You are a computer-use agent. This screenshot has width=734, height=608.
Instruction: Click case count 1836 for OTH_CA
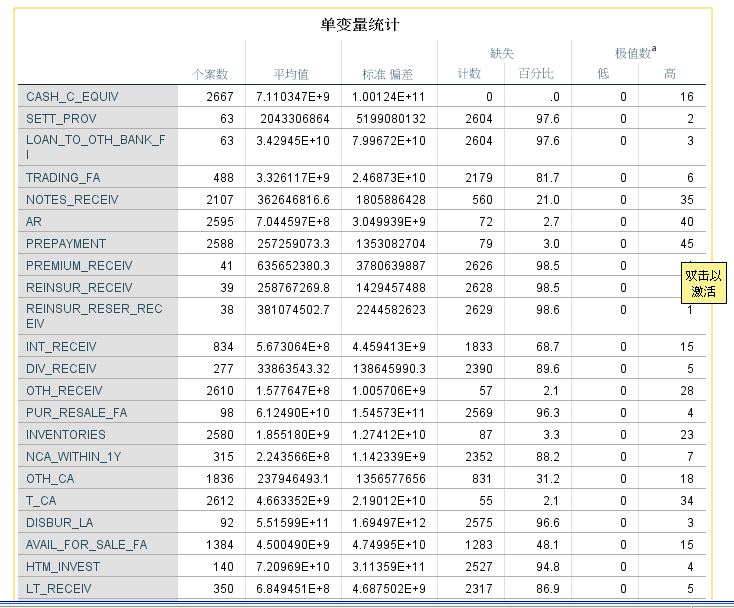tap(220, 478)
